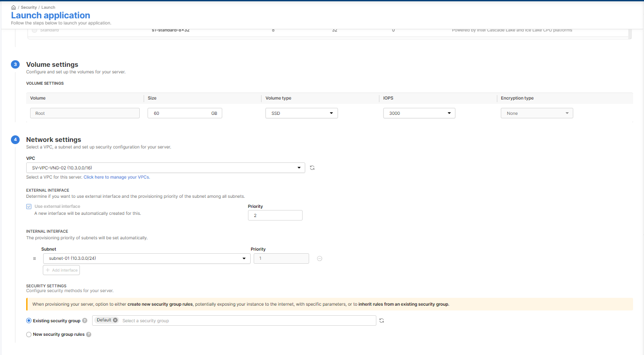
Task: Open help for Existing security group
Action: click(85, 321)
